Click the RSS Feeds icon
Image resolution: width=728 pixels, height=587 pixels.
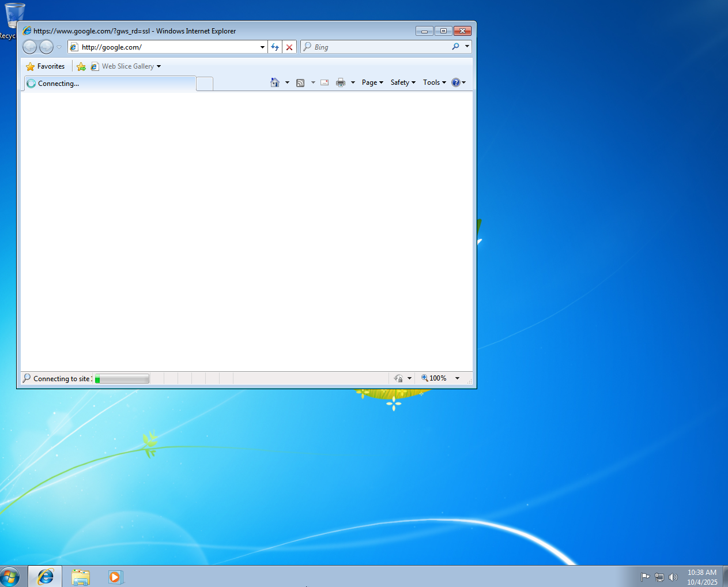[x=300, y=82]
